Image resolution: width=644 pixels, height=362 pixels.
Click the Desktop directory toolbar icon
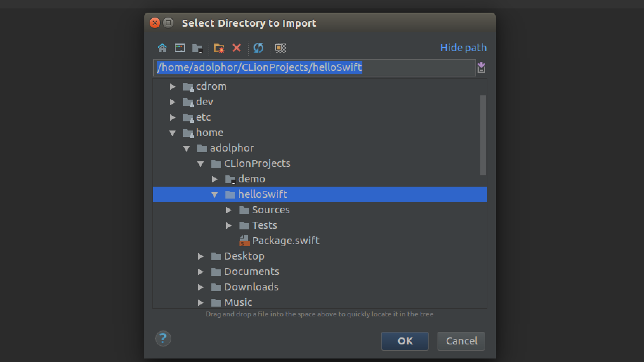(180, 48)
